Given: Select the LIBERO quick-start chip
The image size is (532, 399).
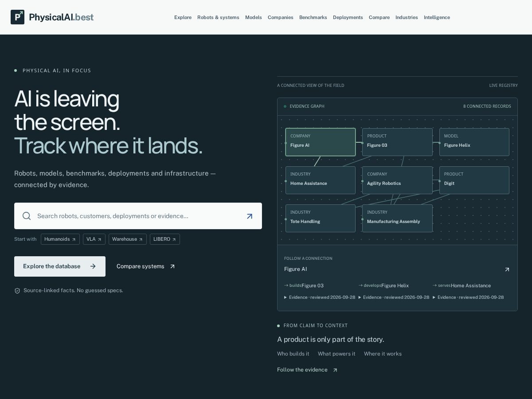Looking at the screenshot, I should 165,239.
